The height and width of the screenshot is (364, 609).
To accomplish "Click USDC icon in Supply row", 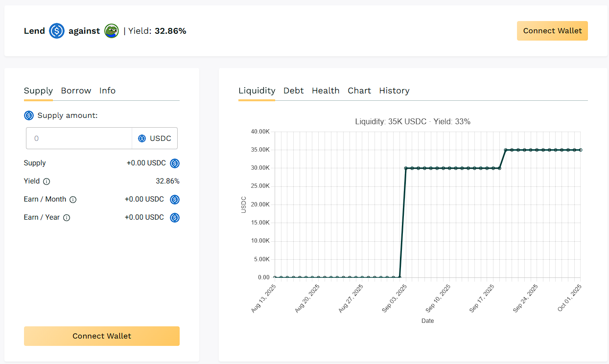I will point(175,163).
